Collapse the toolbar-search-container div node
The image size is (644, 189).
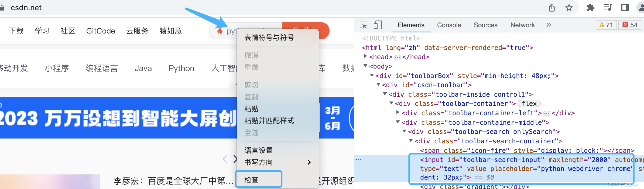[x=411, y=140]
